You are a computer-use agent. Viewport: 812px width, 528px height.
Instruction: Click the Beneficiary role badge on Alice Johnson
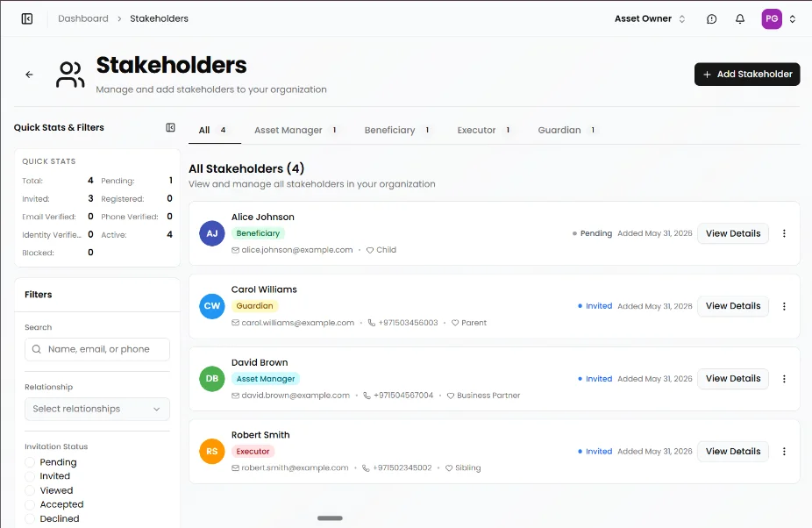[258, 233]
